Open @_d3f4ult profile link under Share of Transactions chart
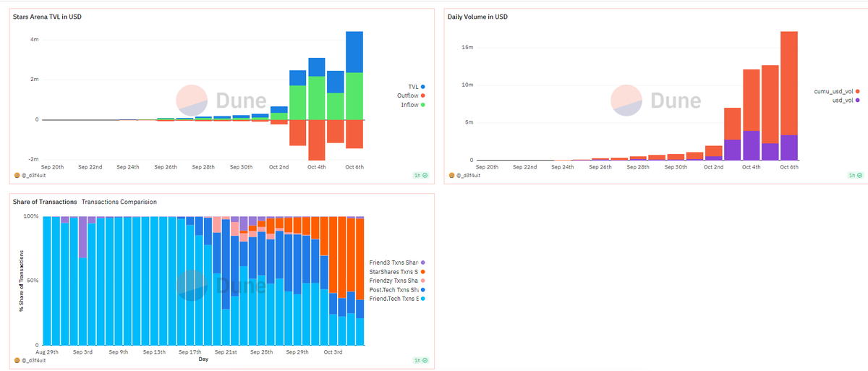Screen dimensions: 868x371 pyautogui.click(x=33, y=359)
